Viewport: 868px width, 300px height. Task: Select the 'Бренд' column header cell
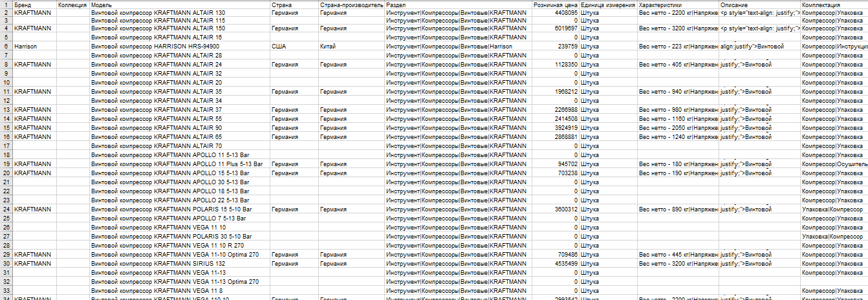pos(34,5)
